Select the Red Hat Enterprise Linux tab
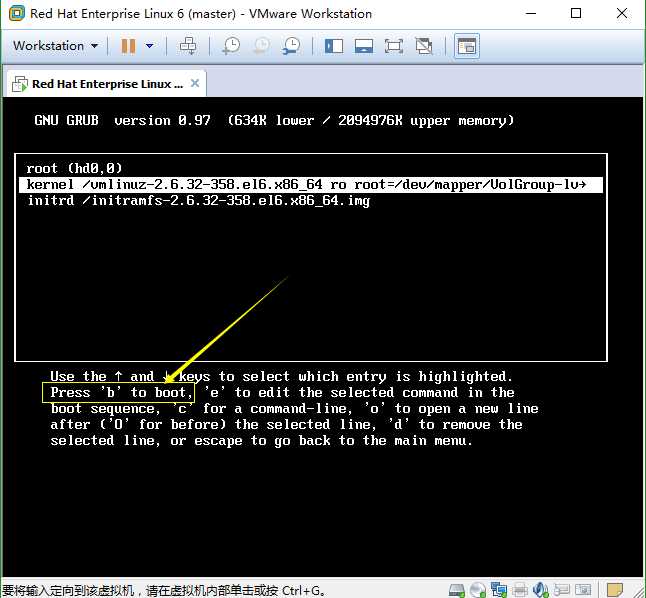Viewport: 646px width, 598px height. click(x=106, y=84)
